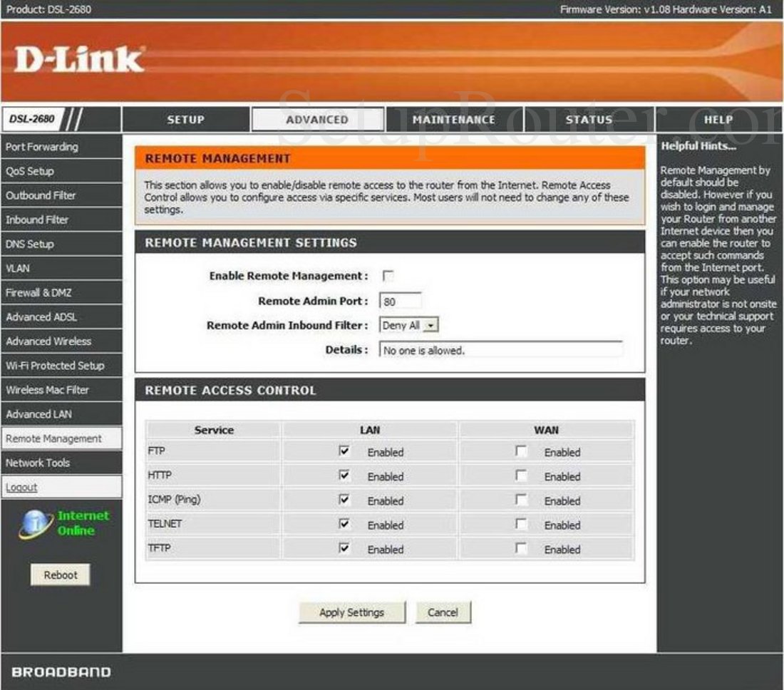Image resolution: width=784 pixels, height=690 pixels.
Task: Enable FTP on WAN checkbox
Action: (521, 451)
